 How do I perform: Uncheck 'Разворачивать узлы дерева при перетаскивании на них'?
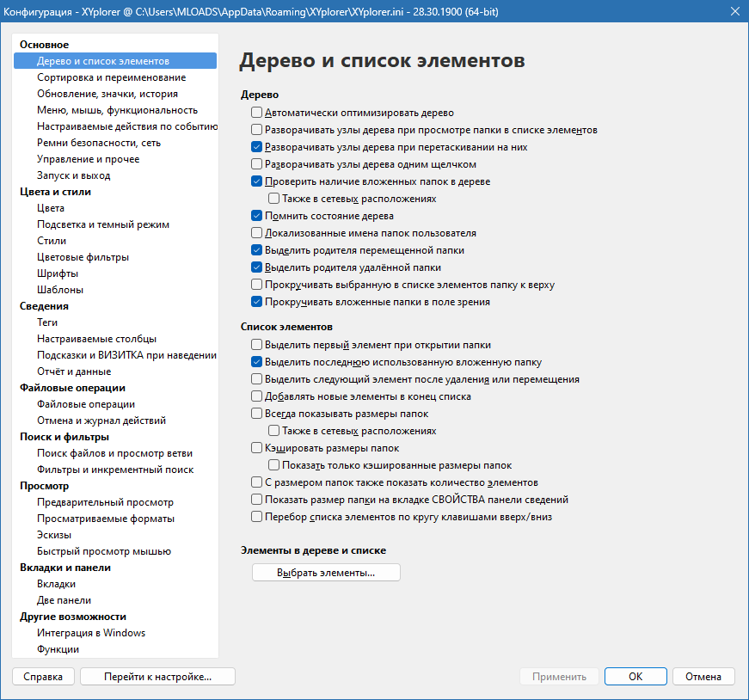pyautogui.click(x=256, y=147)
